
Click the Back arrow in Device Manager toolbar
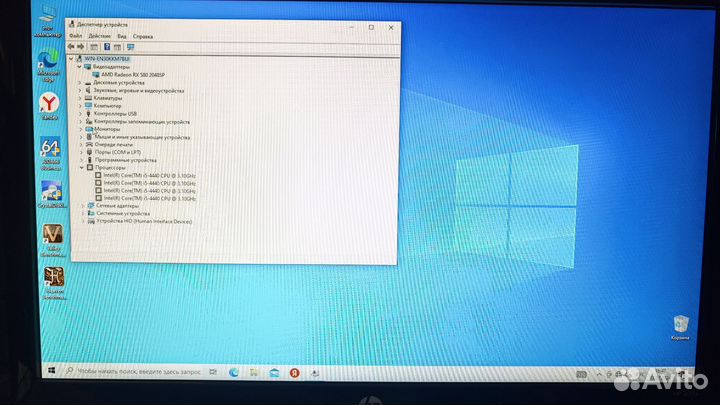pyautogui.click(x=71, y=46)
